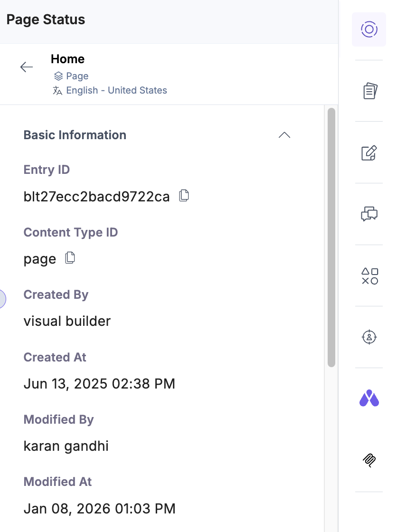This screenshot has height=532, width=397.
Task: Click the Basic Information section heading
Action: (x=75, y=135)
